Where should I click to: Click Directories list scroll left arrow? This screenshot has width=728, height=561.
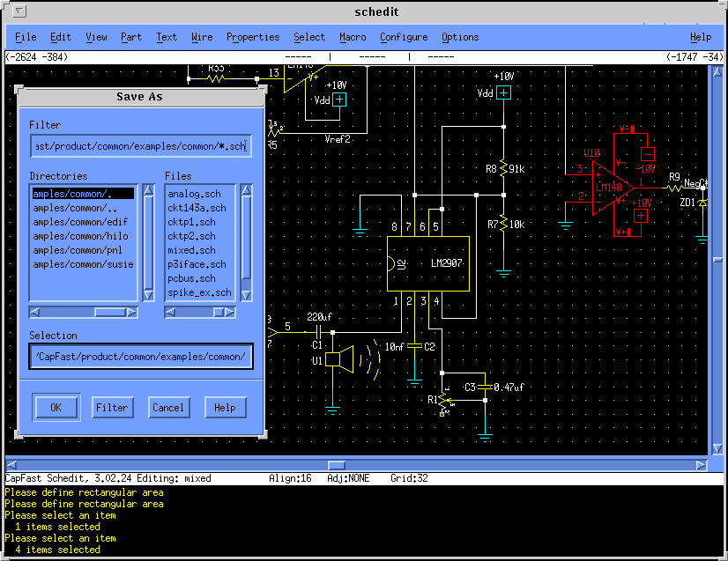coord(34,313)
